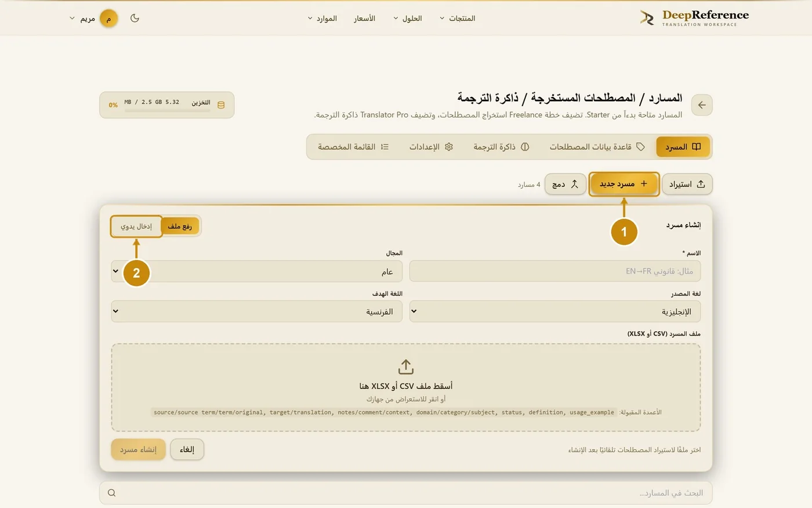Click the '4 مسارد' count text
The image size is (812, 508).
529,185
